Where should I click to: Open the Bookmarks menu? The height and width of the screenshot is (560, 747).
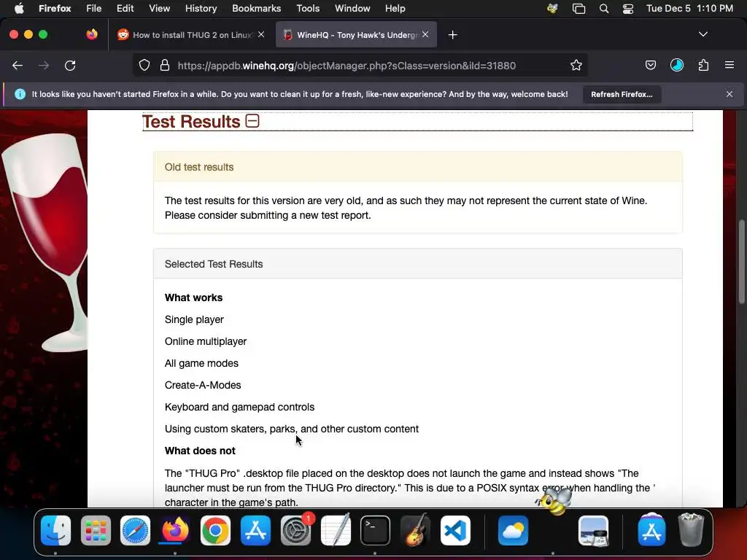[256, 8]
